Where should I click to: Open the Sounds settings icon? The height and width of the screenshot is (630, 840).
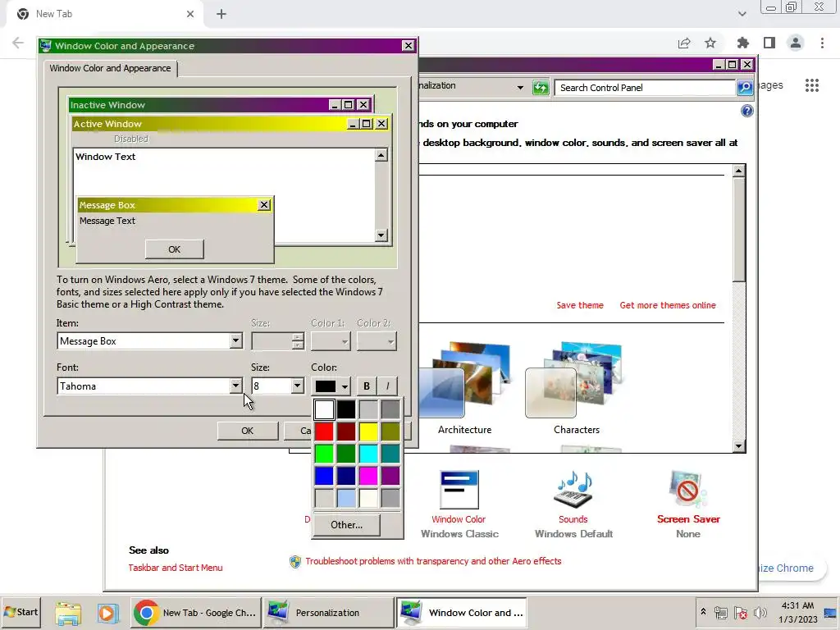pos(573,490)
